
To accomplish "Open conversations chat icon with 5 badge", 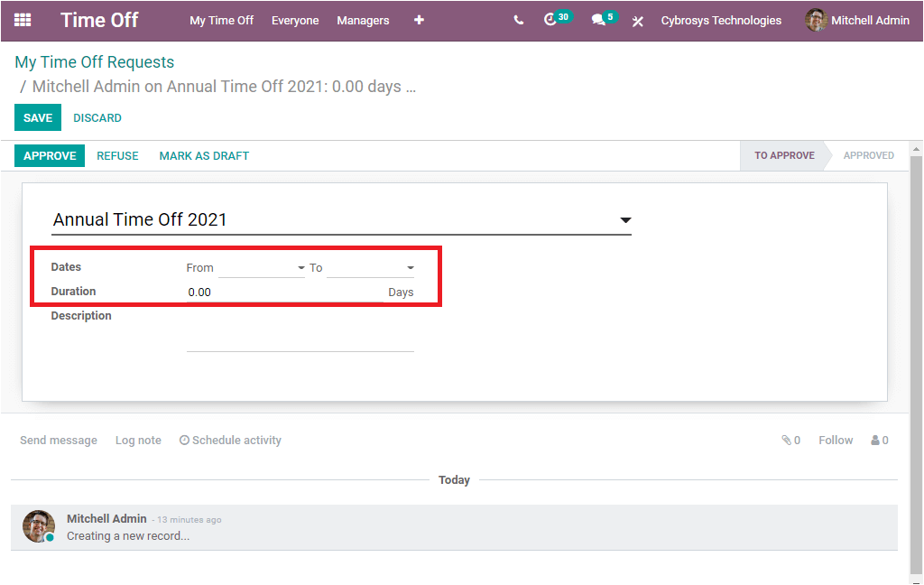I will [x=604, y=19].
